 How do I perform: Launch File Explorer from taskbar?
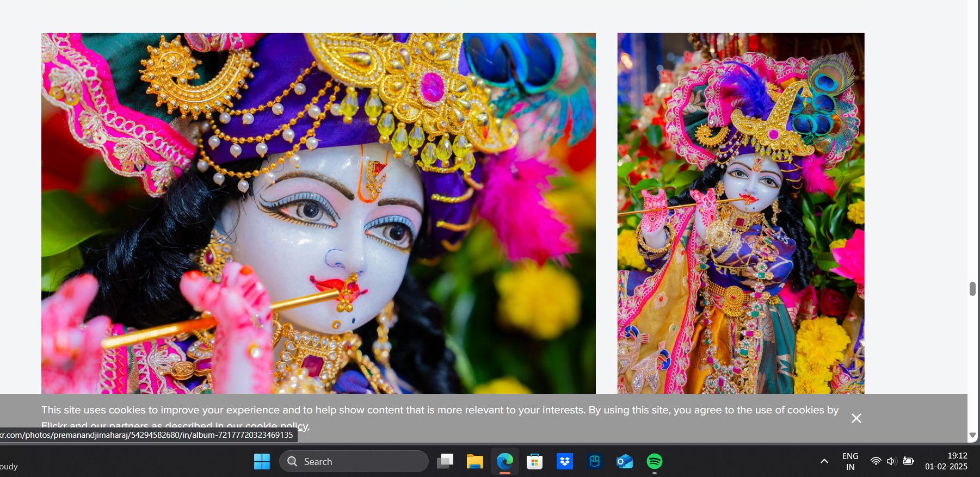pyautogui.click(x=475, y=462)
